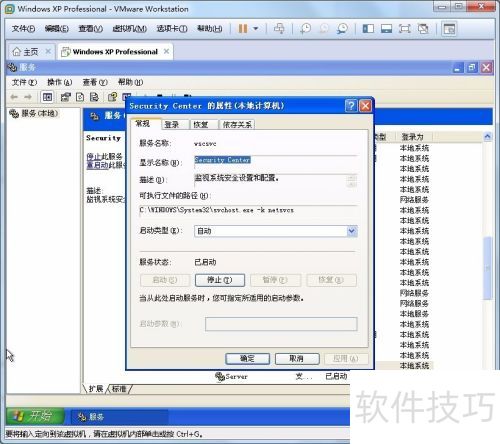The height and width of the screenshot is (444, 500).
Task: Click the 显示名称 field with Security Center
Action: pyautogui.click(x=275, y=160)
